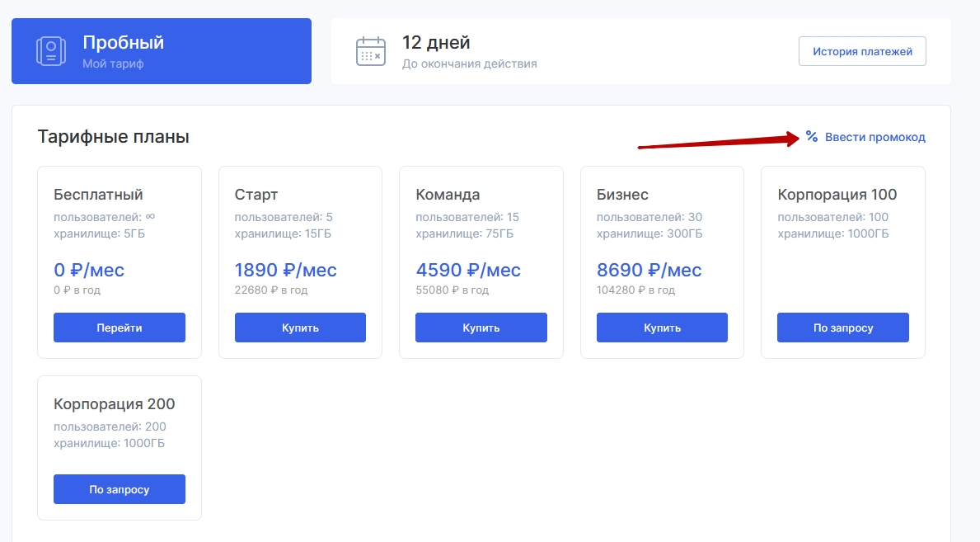980x542 pixels.
Task: Select the Пробный Мой тариф card
Action: pos(161,50)
